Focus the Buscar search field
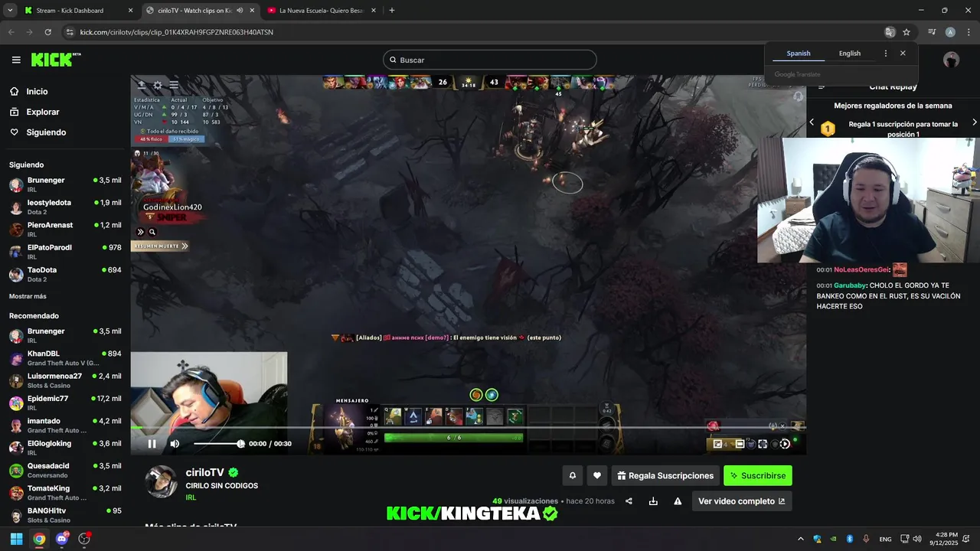 point(490,60)
